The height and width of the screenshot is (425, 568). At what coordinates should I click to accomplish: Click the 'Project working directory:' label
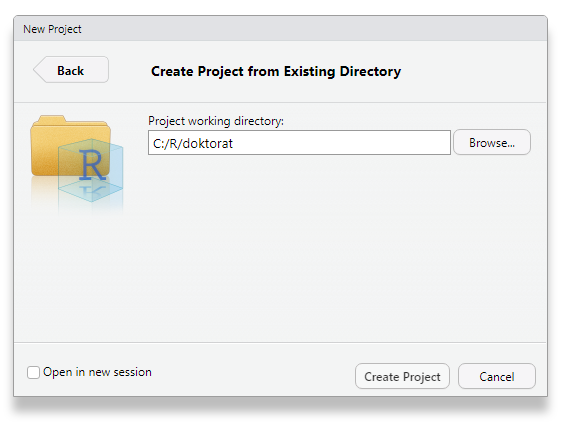click(216, 121)
